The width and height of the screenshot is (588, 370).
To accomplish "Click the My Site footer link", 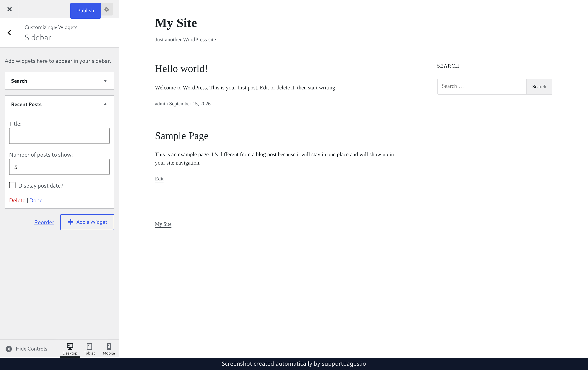I will (x=163, y=224).
